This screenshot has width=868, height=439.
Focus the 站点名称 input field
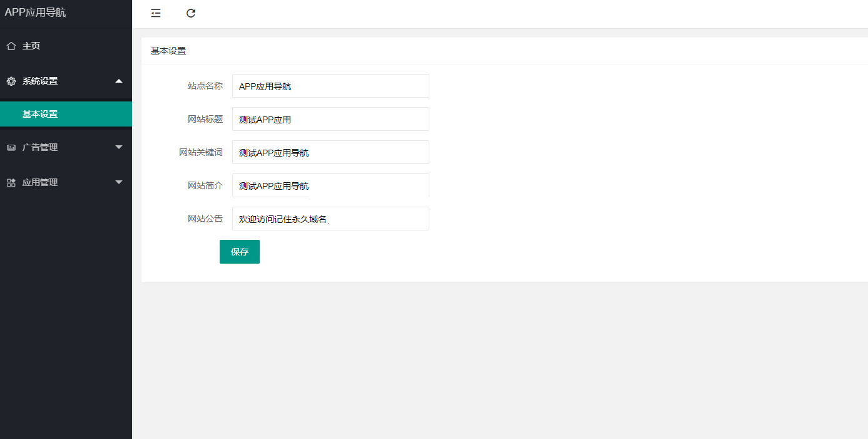(330, 86)
